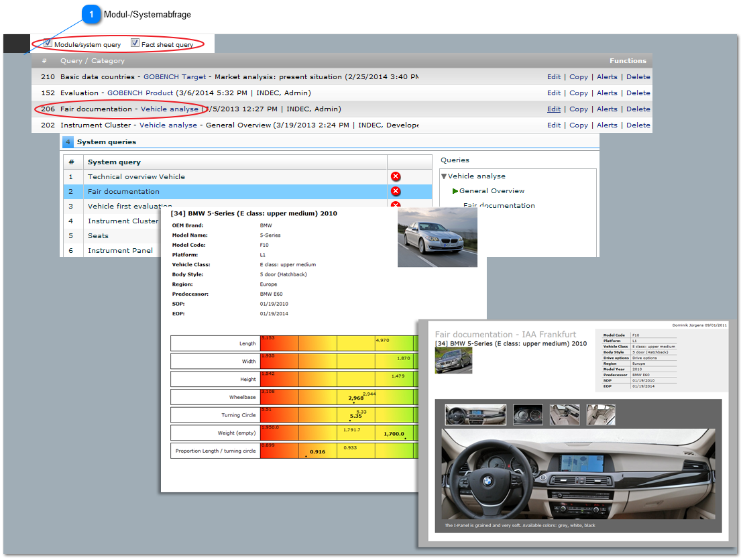This screenshot has height=560, width=743.
Task: Click the Queries panel label
Action: 455,160
